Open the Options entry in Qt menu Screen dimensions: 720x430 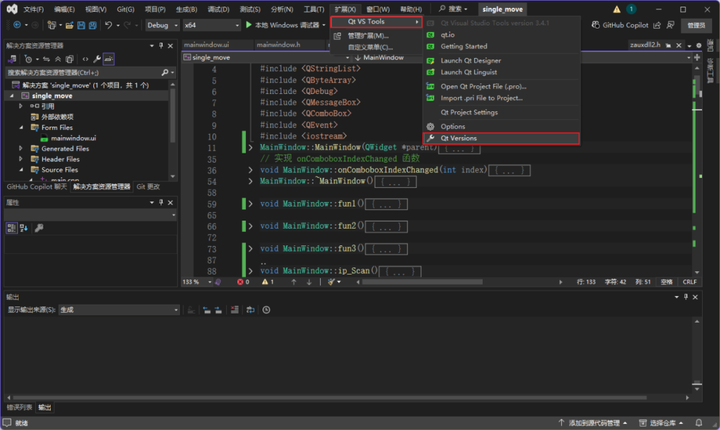click(501, 126)
